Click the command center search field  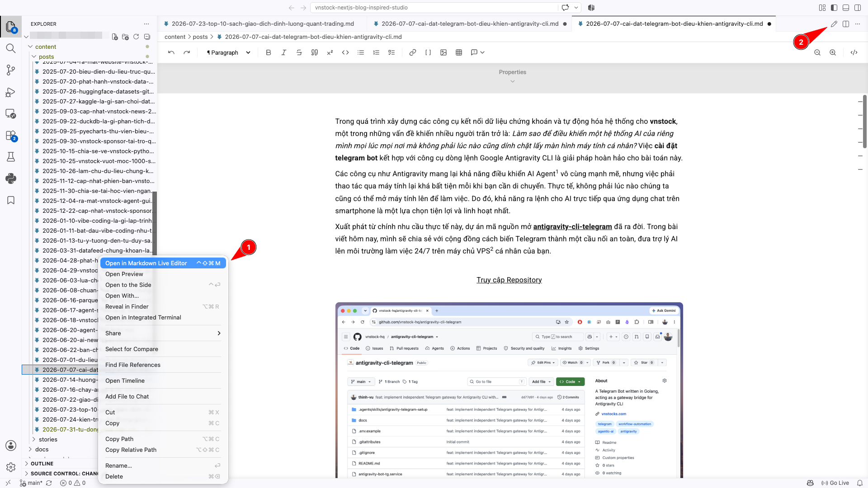434,8
